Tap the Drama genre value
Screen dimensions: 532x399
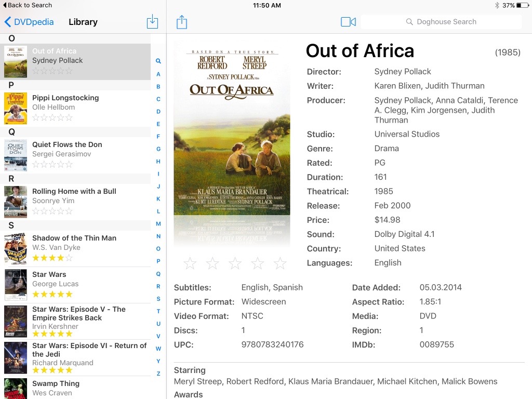click(x=387, y=148)
